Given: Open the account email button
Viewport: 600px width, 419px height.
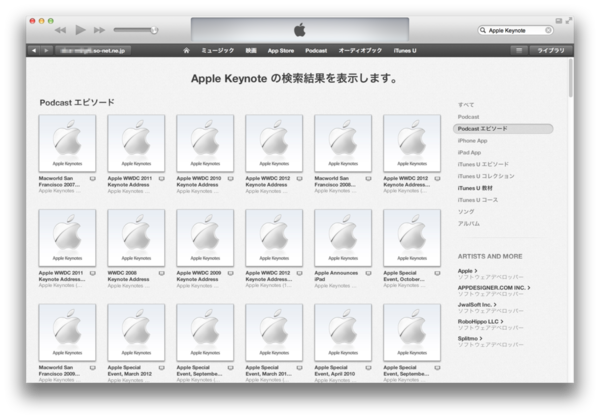Looking at the screenshot, I should [93, 51].
